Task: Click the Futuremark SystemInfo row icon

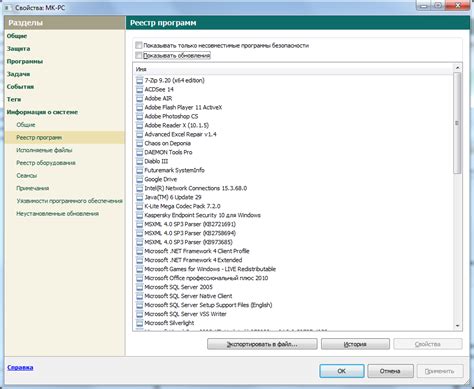Action: [139, 170]
